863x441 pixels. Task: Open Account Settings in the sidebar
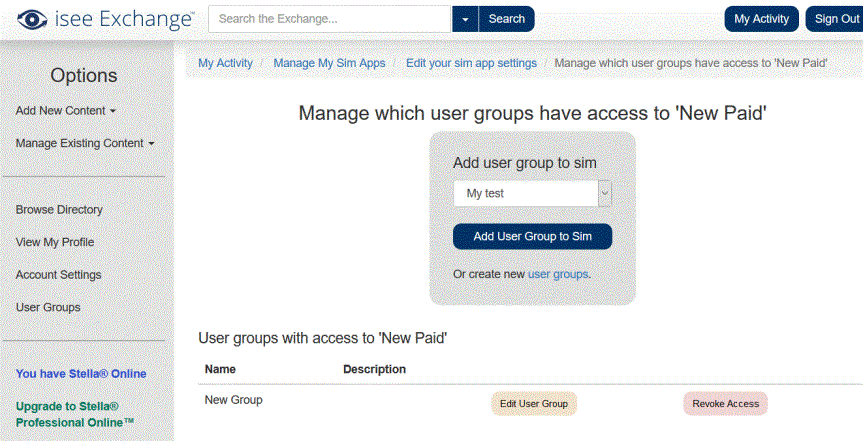pos(58,275)
